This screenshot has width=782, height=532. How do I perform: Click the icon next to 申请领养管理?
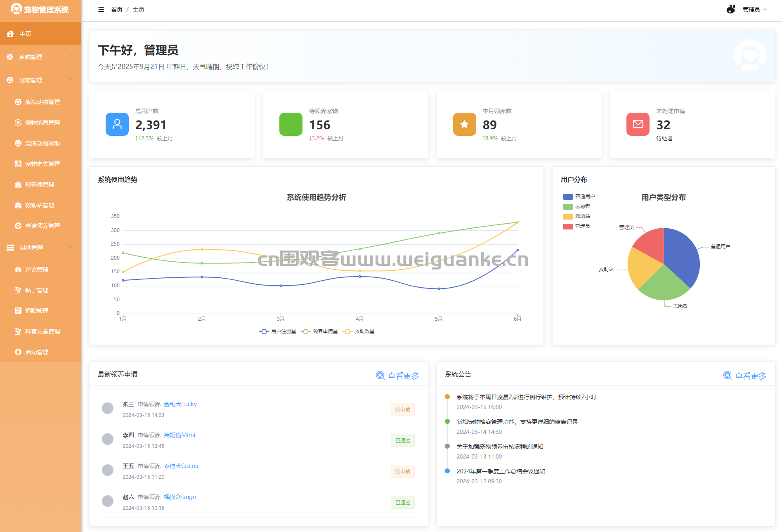18,226
